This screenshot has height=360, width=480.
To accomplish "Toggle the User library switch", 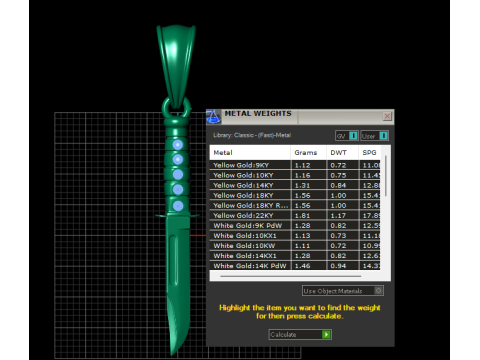I will pos(374,136).
